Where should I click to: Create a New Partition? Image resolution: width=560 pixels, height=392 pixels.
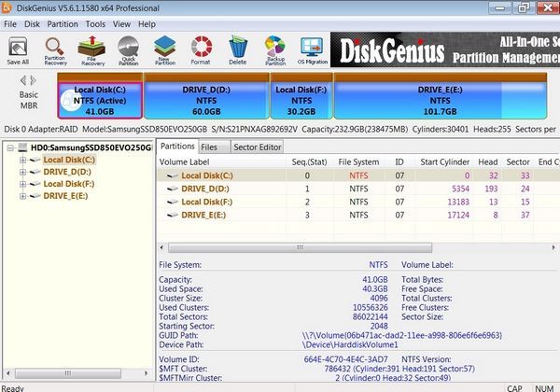(x=165, y=50)
